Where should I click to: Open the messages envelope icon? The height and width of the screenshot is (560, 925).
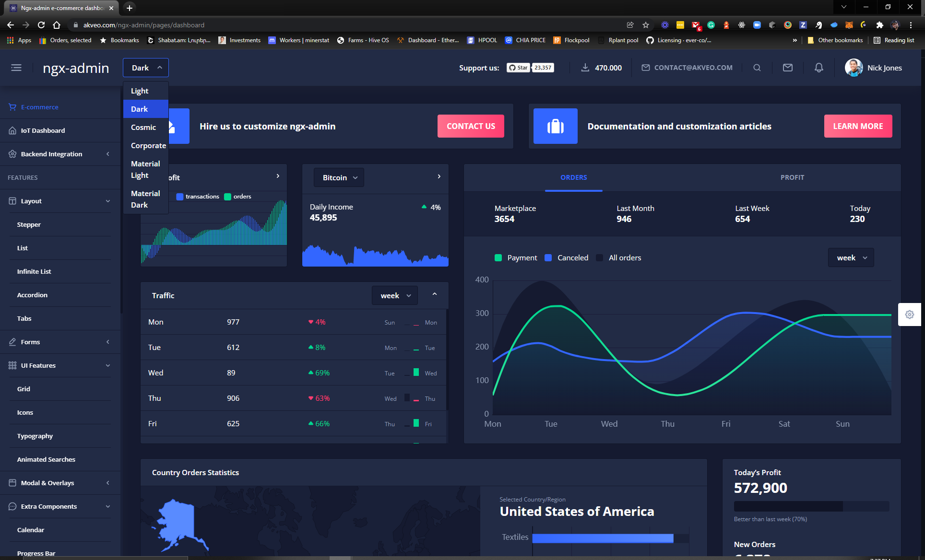pos(787,68)
